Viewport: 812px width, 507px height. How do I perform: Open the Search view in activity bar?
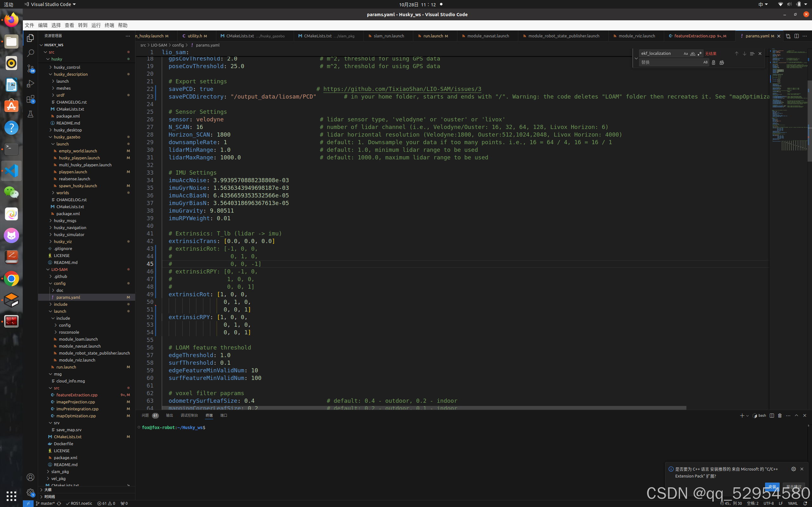pyautogui.click(x=30, y=53)
